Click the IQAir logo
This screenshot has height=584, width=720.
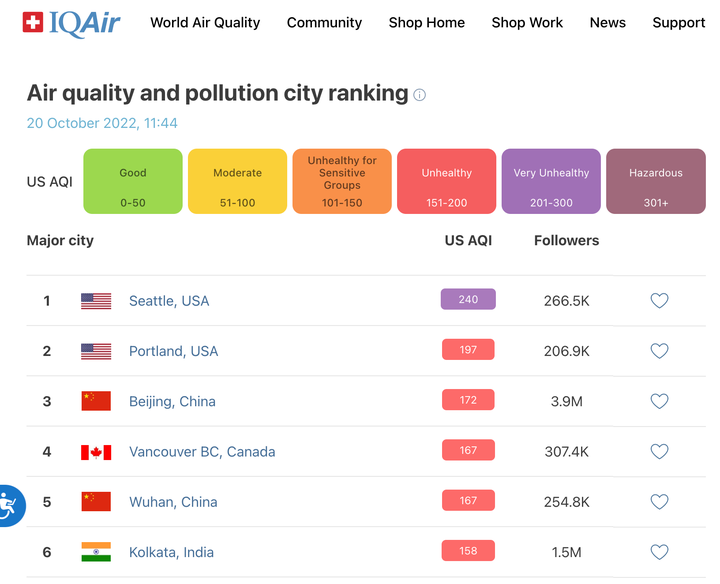coord(71,23)
